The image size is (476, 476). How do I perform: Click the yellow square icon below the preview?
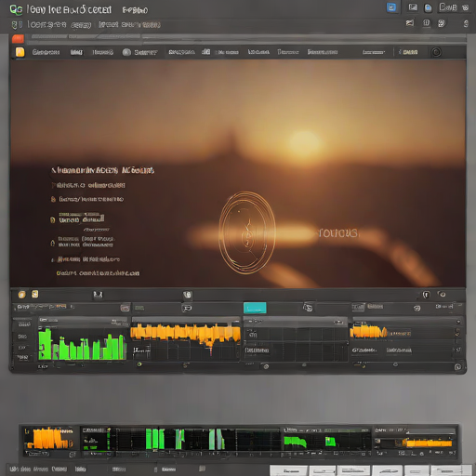[x=35, y=294]
